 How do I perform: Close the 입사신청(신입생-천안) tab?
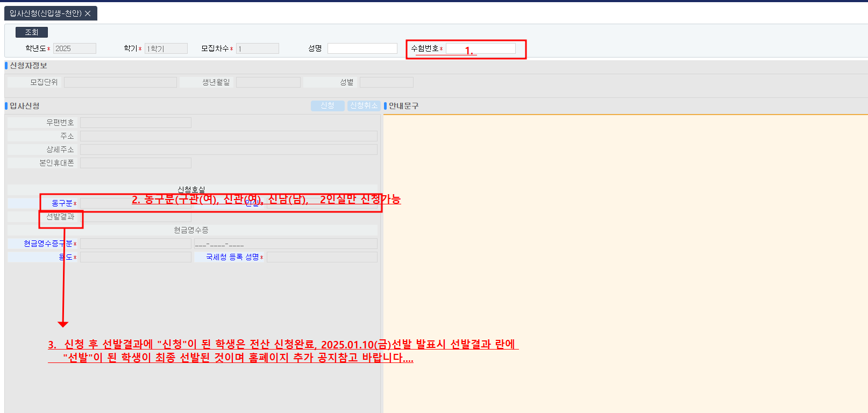pos(88,13)
